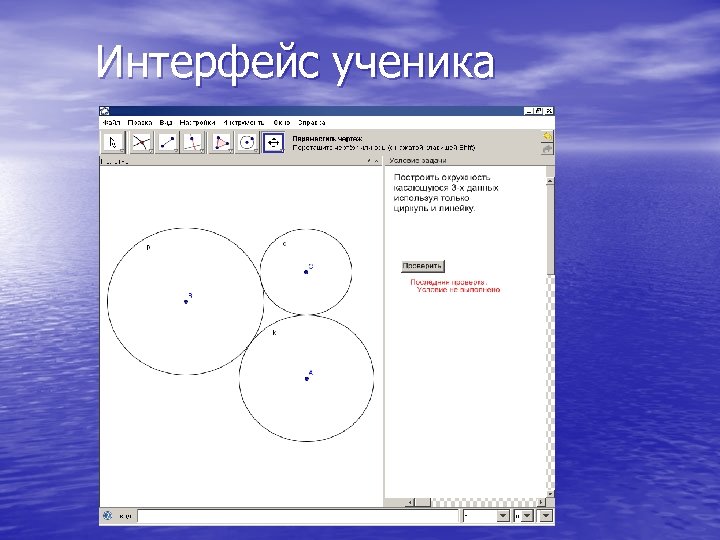Click the application icon in title bar
The image size is (720, 540).
[105, 111]
